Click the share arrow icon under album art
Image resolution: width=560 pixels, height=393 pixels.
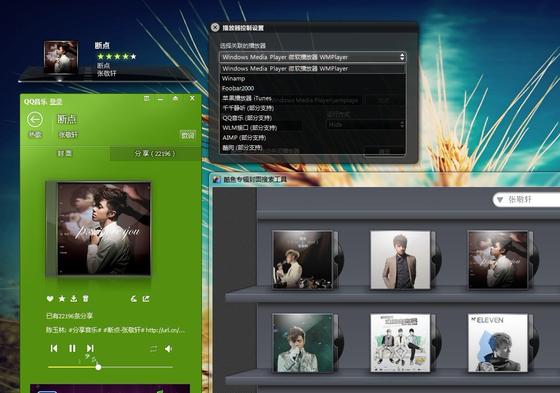point(146,298)
